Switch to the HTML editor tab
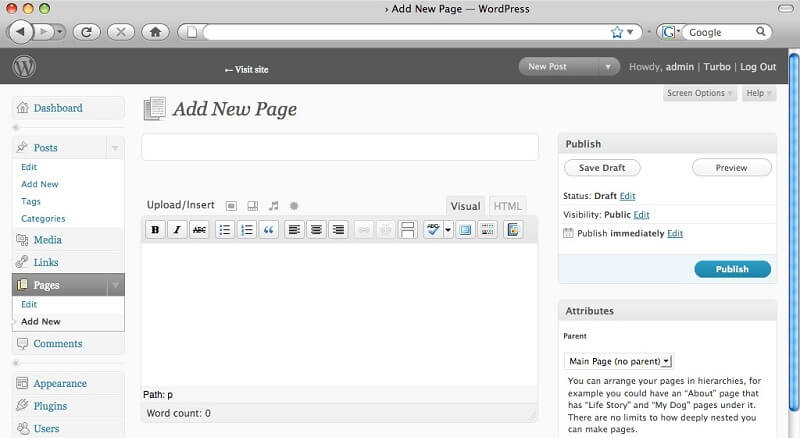The height and width of the screenshot is (438, 800). pyautogui.click(x=507, y=206)
